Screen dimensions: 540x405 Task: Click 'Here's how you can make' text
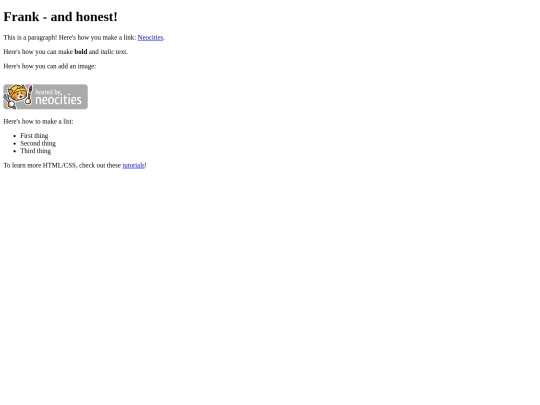coord(38,52)
